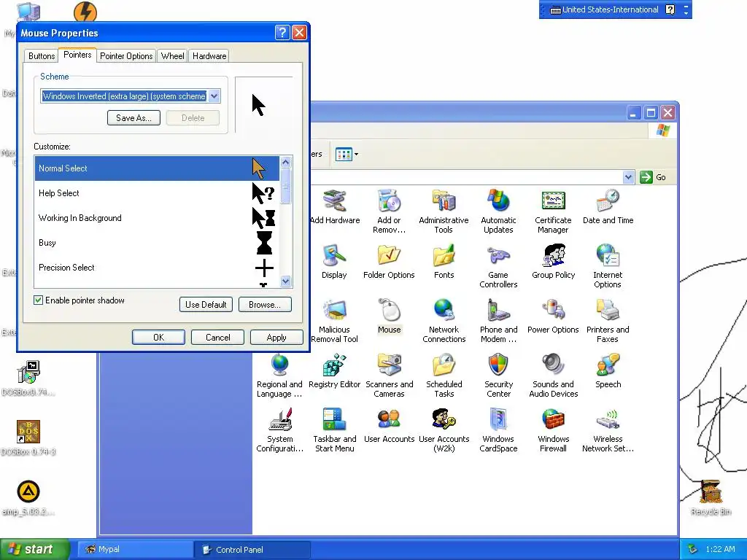747x560 pixels.
Task: Open Sounds and Audio Devices icon
Action: coord(553,365)
